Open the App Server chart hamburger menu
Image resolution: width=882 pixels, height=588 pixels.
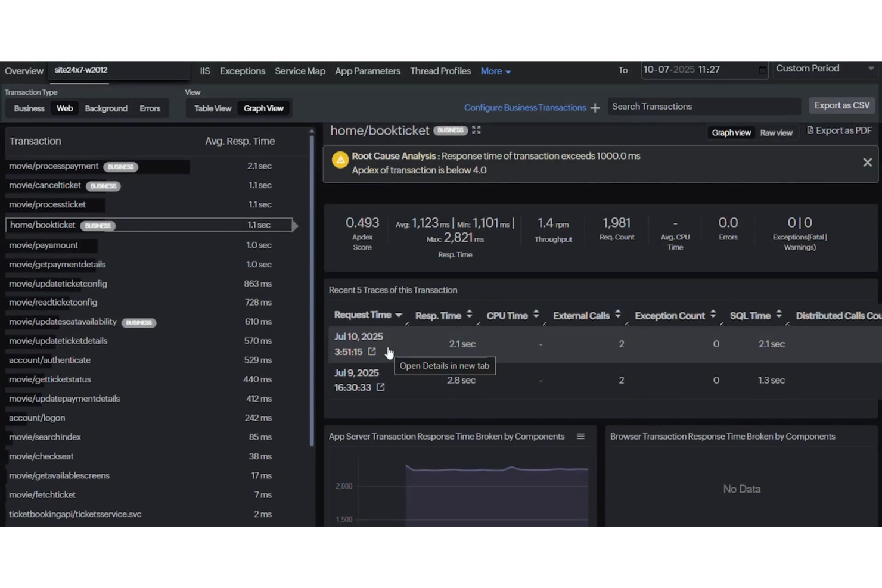coord(580,437)
